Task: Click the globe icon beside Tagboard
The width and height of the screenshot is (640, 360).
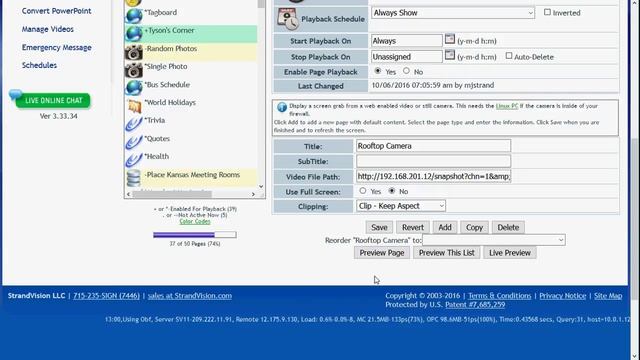Action: 133,16
